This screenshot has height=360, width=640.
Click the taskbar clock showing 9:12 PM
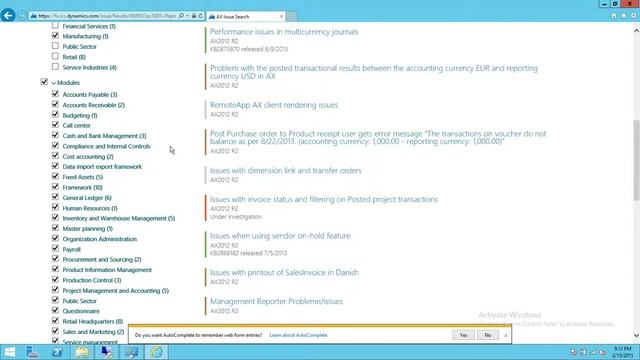(x=622, y=352)
